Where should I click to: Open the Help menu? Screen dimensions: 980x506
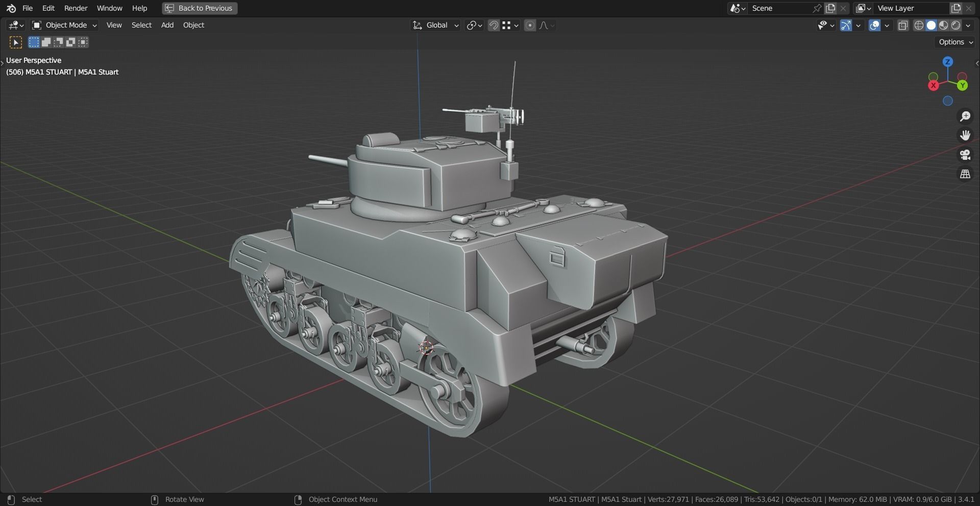tap(139, 8)
